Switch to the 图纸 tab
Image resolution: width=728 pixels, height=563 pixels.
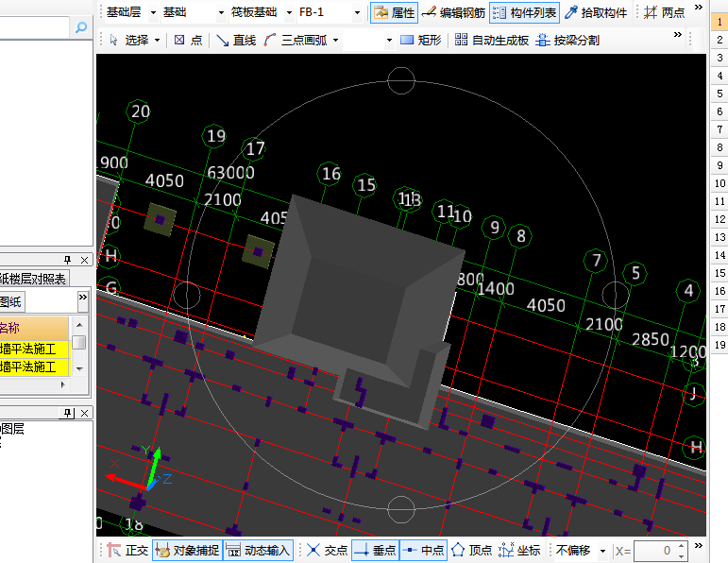(11, 302)
